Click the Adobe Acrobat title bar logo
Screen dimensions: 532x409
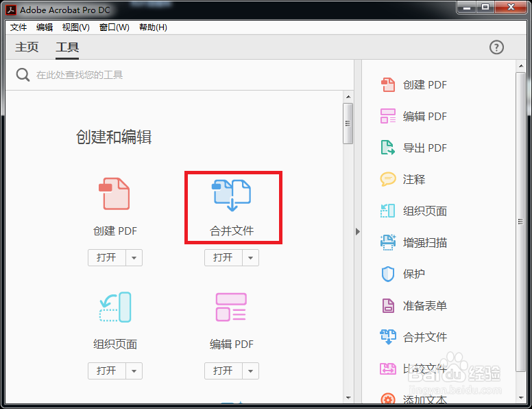click(11, 10)
